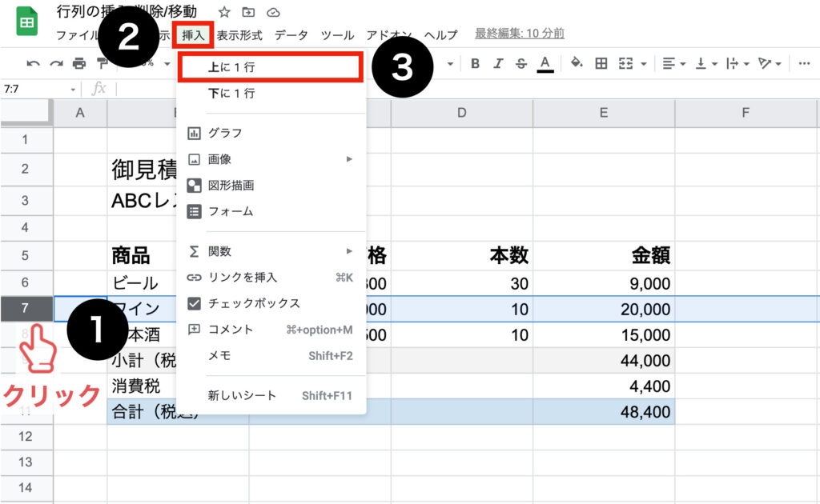Select column A header
820x504 pixels.
[x=80, y=114]
